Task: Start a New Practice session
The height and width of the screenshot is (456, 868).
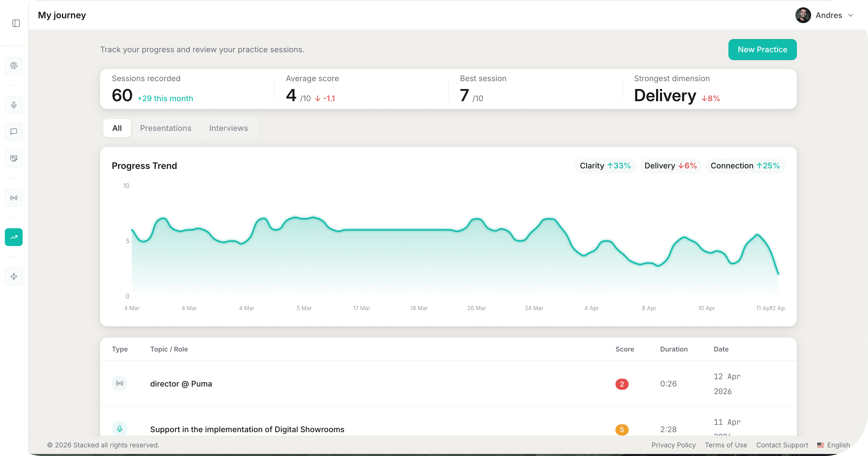Action: [x=762, y=49]
